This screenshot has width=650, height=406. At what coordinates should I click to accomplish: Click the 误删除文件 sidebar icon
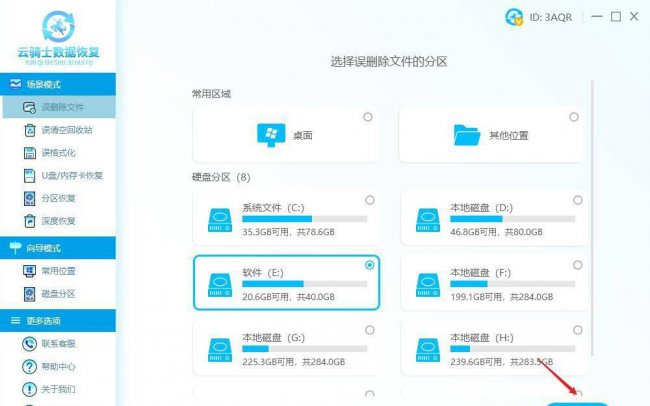(29, 107)
